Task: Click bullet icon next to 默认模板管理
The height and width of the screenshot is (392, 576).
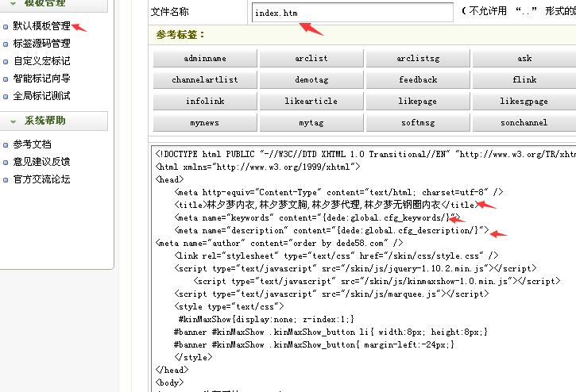Action: pyautogui.click(x=6, y=27)
